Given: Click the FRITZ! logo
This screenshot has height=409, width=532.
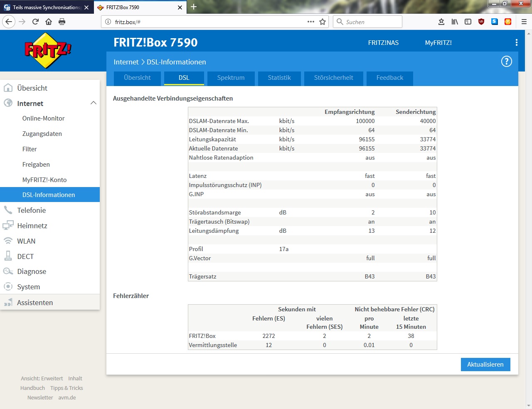Looking at the screenshot, I should [x=48, y=50].
